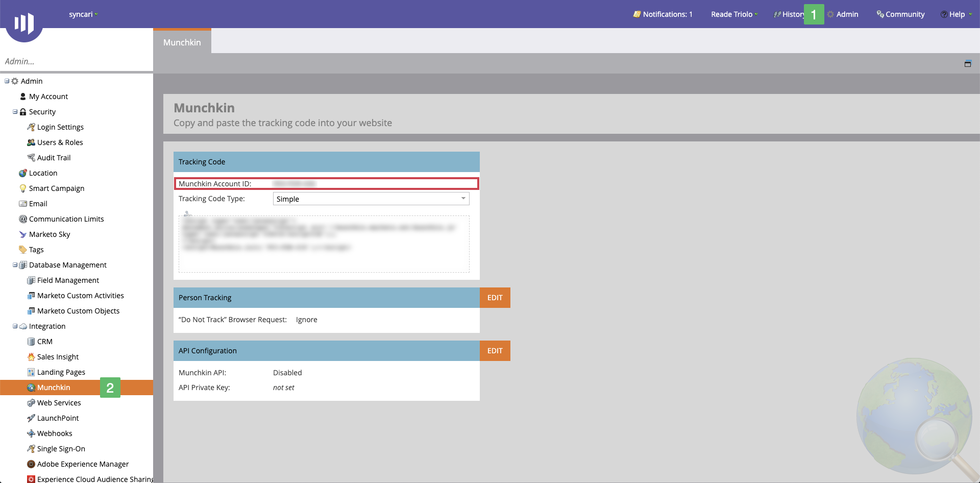Open Users & Roles via its sidebar icon

coord(31,142)
